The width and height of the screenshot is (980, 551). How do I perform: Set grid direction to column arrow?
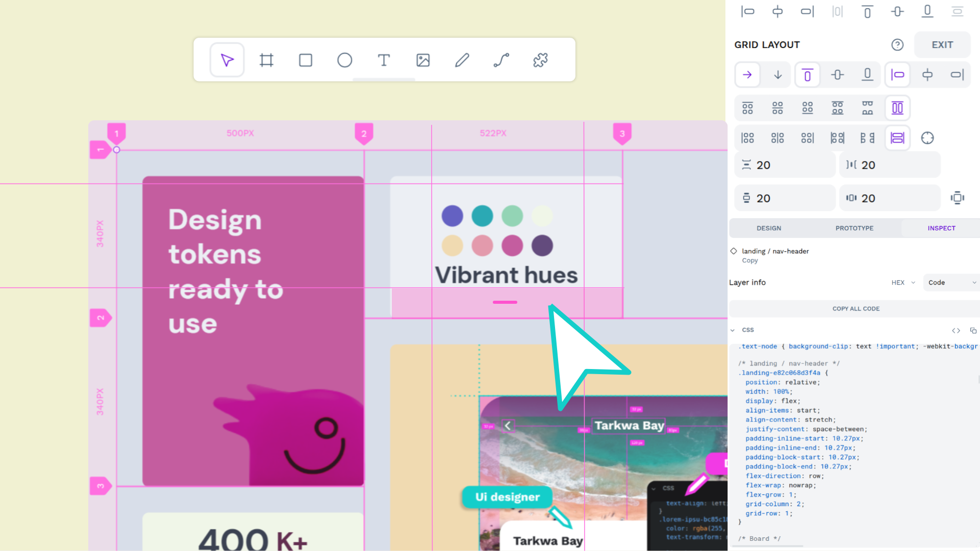click(777, 75)
